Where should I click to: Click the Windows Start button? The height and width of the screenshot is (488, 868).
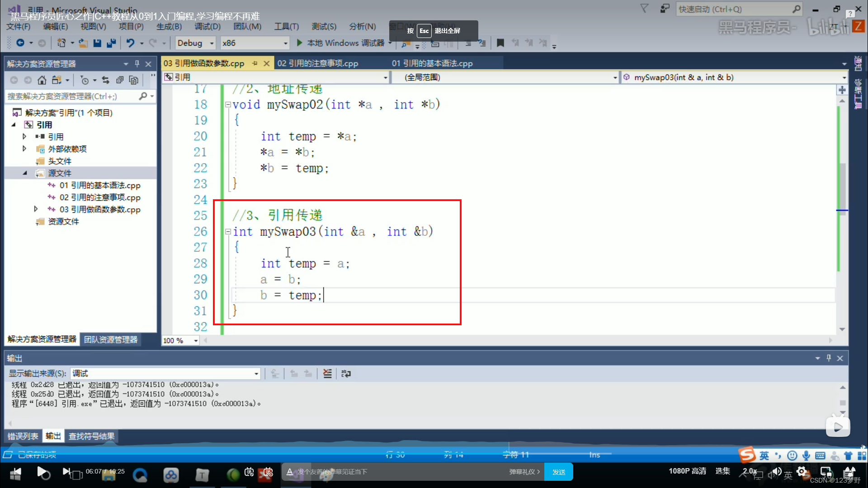pos(15,474)
